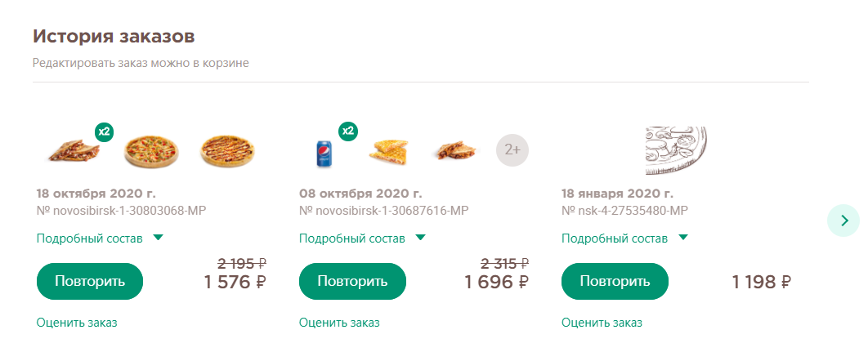Expand details of 08 October 2020 order
Screen dimensions: 868x361
[x=363, y=238]
